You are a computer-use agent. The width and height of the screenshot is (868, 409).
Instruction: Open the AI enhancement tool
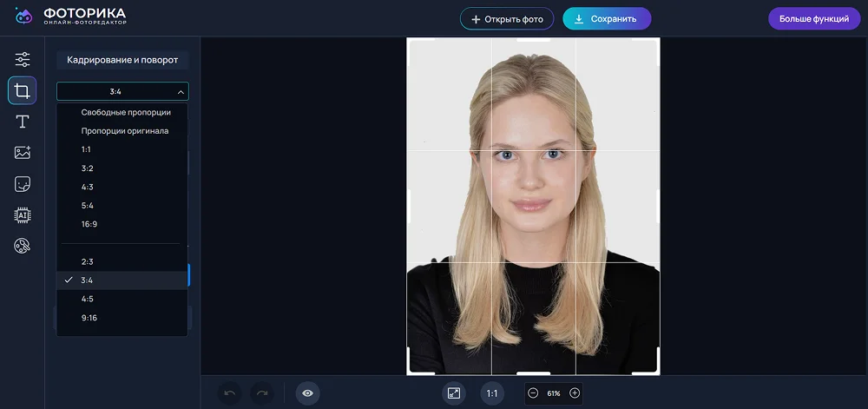tap(23, 215)
